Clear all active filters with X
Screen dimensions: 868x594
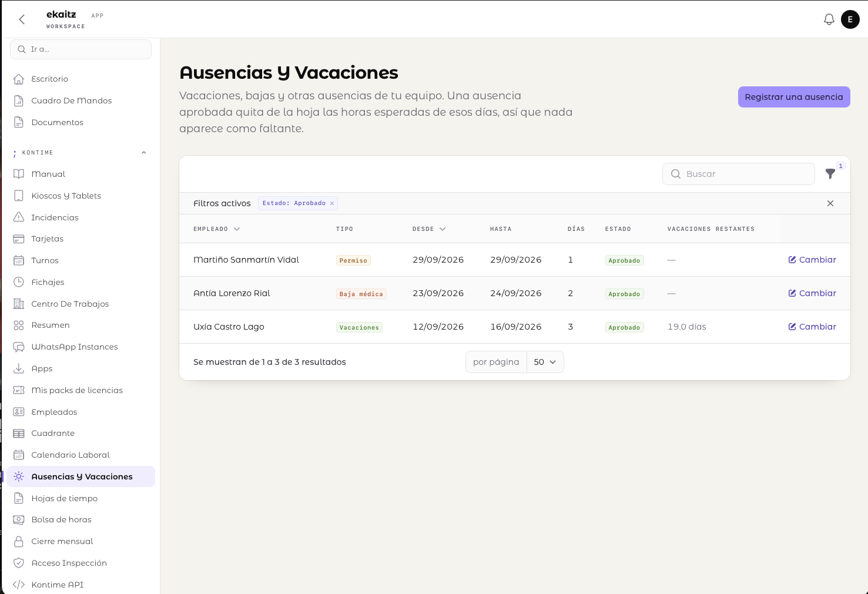tap(830, 203)
